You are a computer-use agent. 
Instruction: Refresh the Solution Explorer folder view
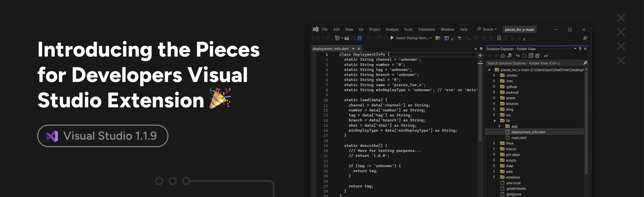click(524, 56)
